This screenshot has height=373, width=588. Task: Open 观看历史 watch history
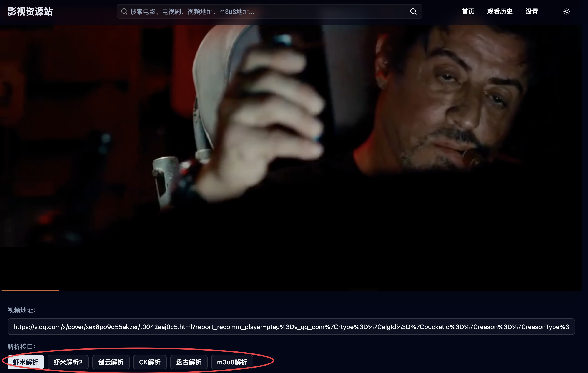tap(500, 11)
